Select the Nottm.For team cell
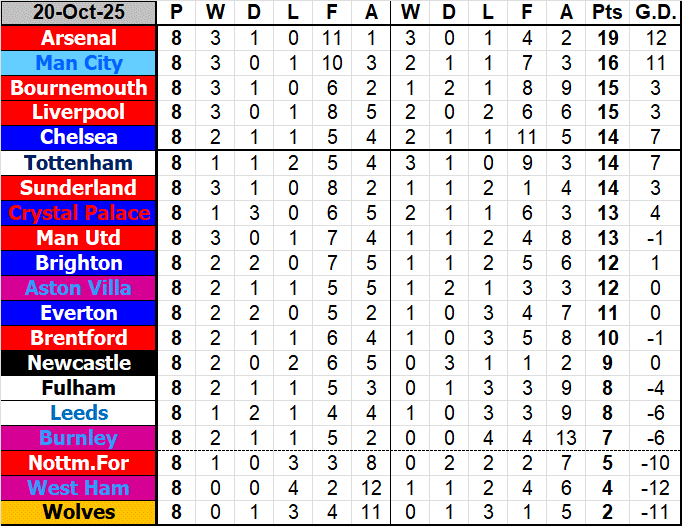 pyautogui.click(x=79, y=463)
